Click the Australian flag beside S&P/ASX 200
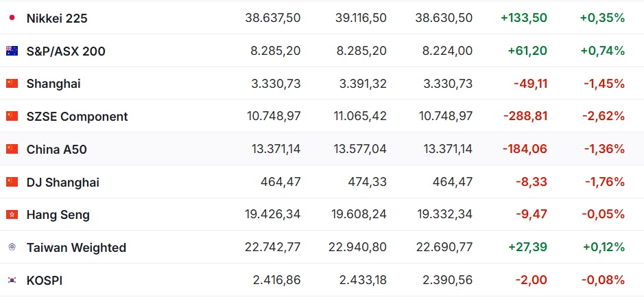The image size is (644, 304). coord(12,51)
